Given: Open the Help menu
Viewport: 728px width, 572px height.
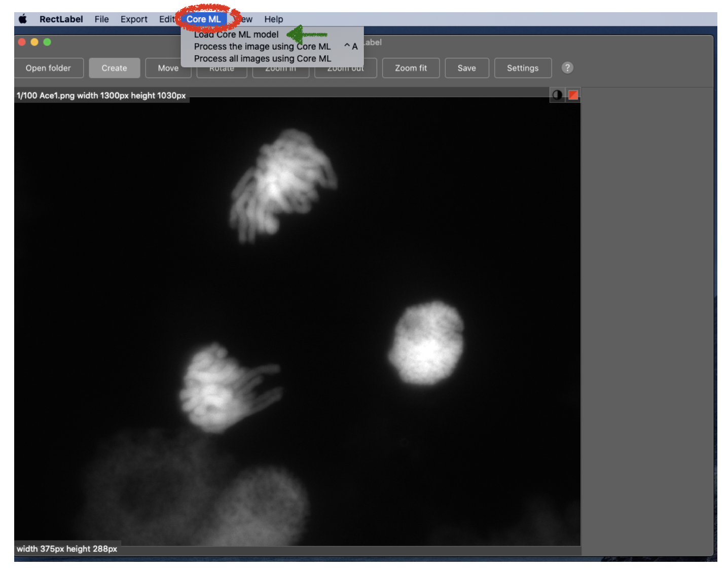Looking at the screenshot, I should pyautogui.click(x=273, y=19).
